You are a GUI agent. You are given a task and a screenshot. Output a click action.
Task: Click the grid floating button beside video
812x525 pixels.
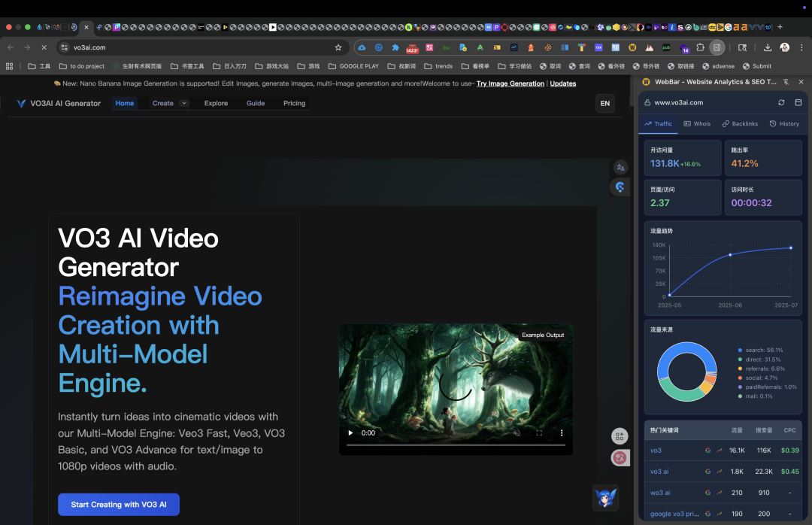click(x=620, y=436)
